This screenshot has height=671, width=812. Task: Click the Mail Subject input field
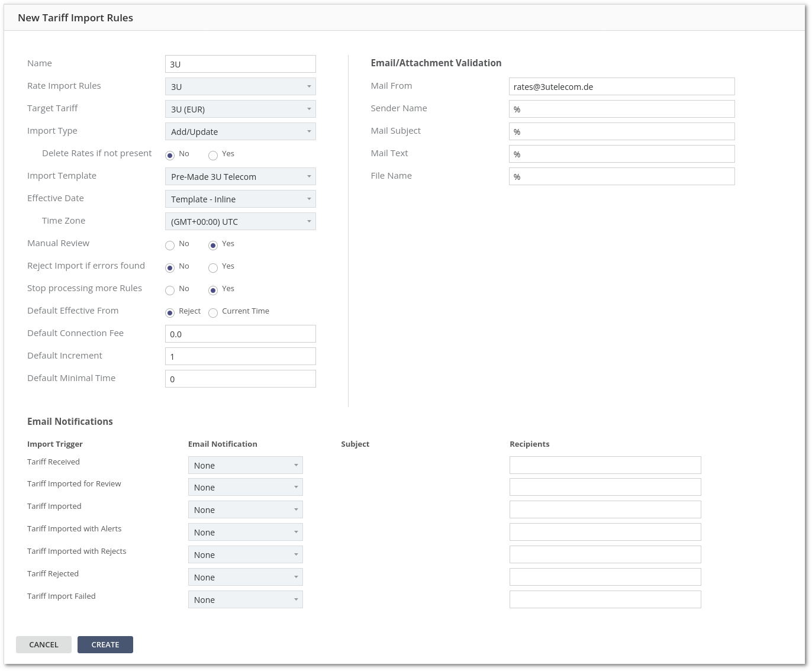point(621,131)
